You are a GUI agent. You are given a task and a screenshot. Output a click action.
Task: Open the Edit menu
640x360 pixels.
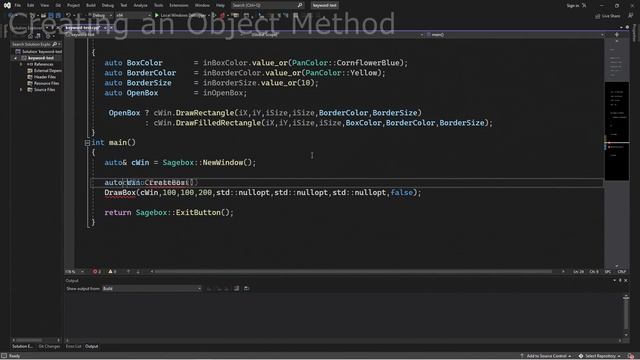pos(31,5)
